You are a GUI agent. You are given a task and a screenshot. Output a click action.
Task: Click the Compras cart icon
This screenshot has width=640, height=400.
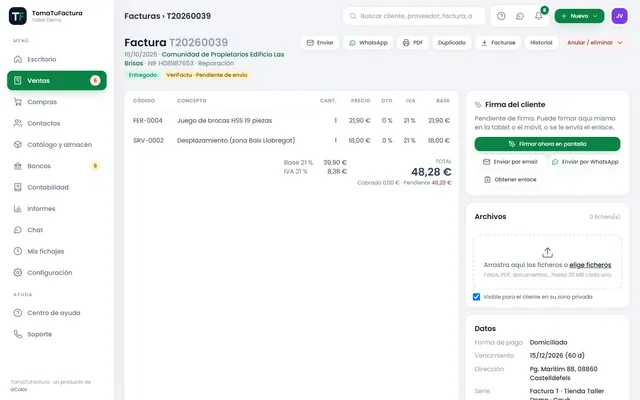(x=18, y=102)
